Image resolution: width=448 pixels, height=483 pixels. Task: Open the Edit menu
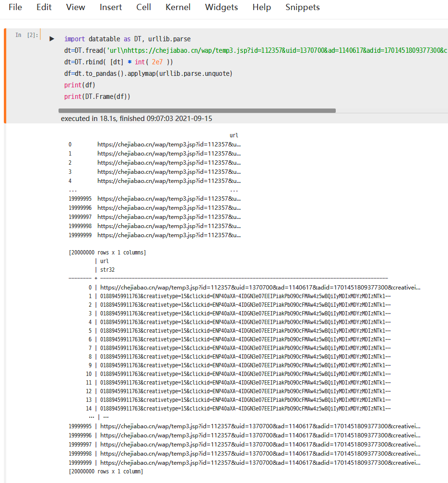[x=44, y=7]
